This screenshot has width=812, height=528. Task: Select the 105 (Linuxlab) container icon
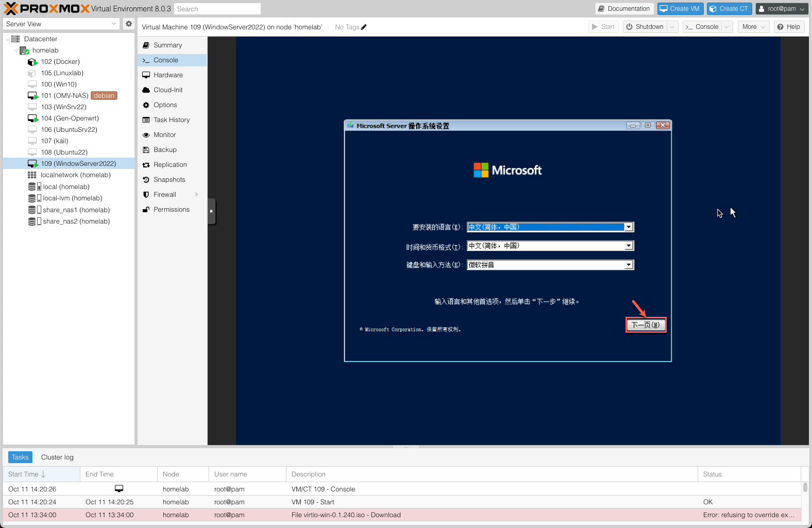[32, 73]
